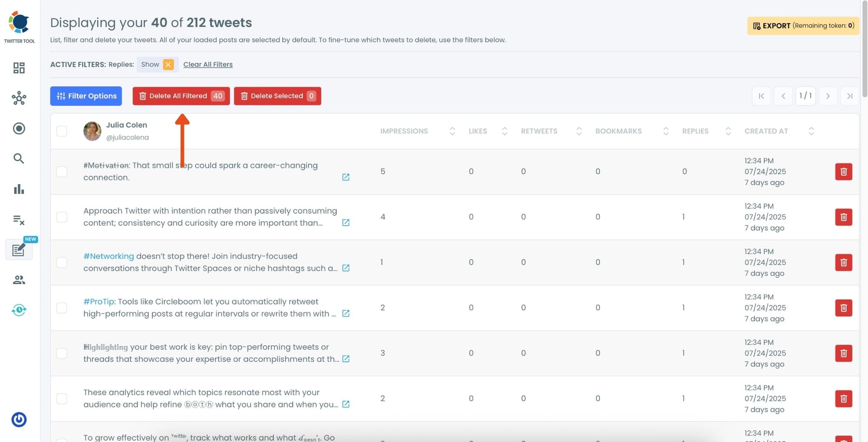Open external link for #ProTip tweet

coord(346,313)
